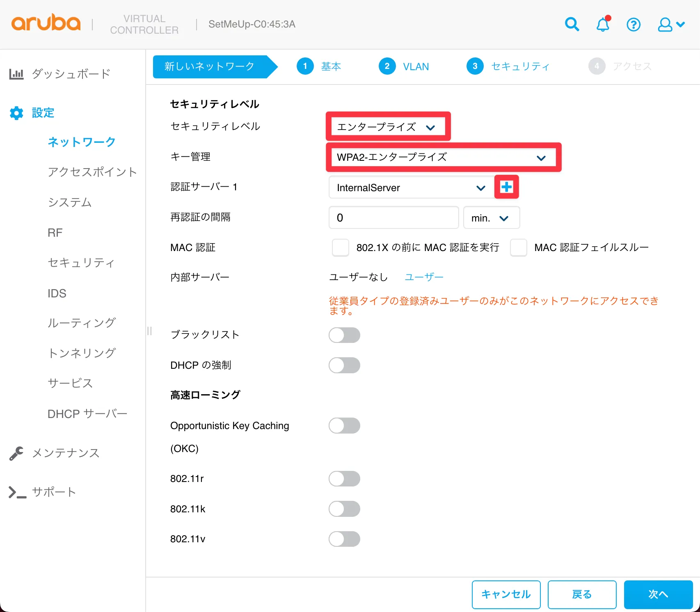The width and height of the screenshot is (700, 612).
Task: Open the user account menu icon
Action: (670, 25)
